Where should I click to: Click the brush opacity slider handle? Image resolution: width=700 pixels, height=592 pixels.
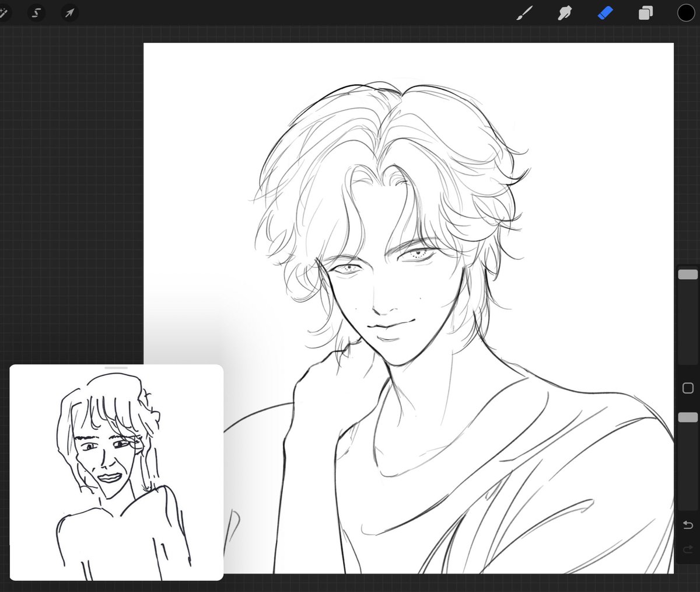tap(688, 417)
